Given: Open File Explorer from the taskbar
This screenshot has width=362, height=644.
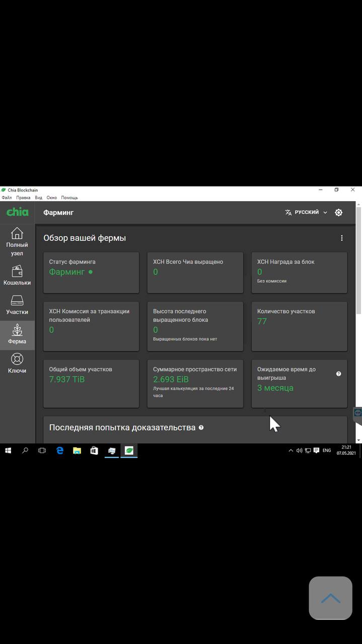Looking at the screenshot, I should pos(77,451).
